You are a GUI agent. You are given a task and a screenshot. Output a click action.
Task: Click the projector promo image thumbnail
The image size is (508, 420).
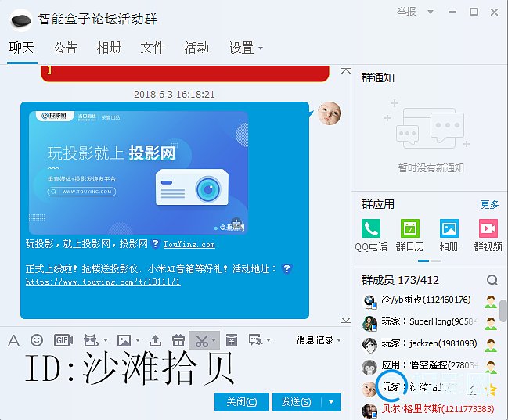139,171
